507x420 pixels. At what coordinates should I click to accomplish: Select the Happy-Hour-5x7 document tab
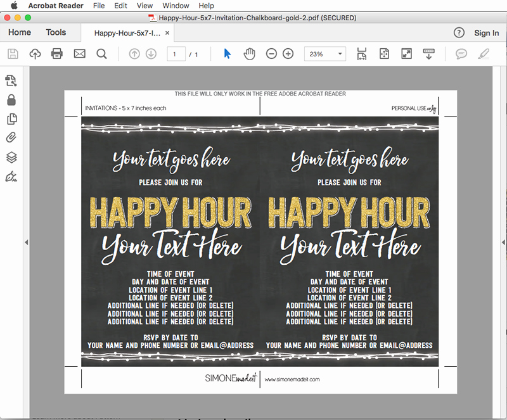click(127, 33)
